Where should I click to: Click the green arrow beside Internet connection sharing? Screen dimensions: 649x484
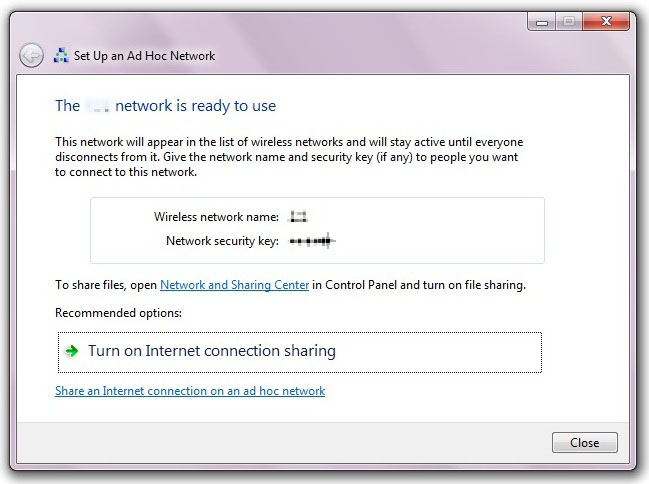(x=72, y=351)
